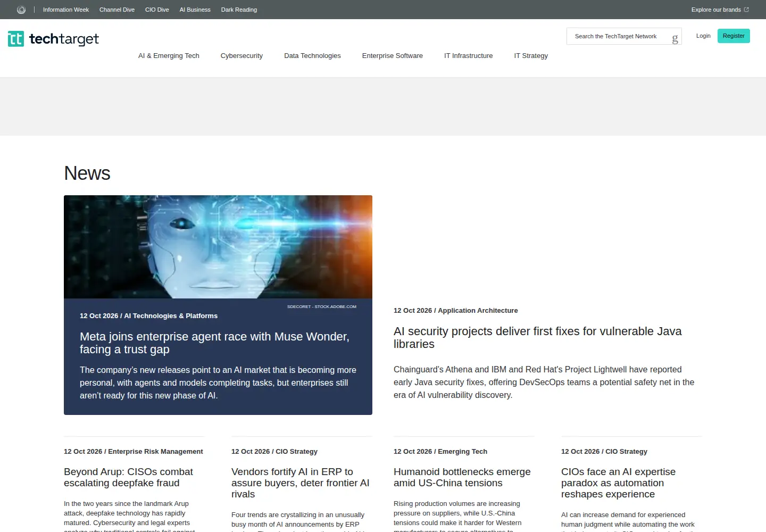This screenshot has height=532, width=766.
Task: Click the News section heading
Action: 87,173
